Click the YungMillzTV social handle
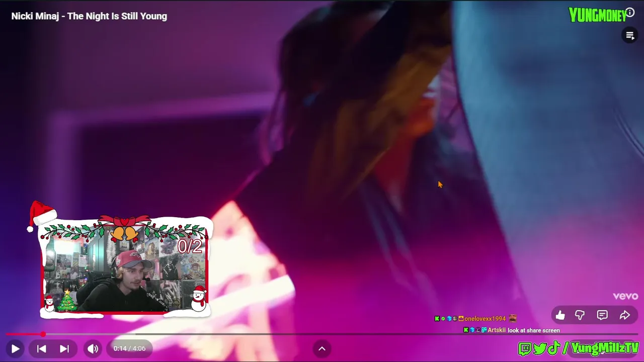The image size is (644, 362). click(605, 348)
